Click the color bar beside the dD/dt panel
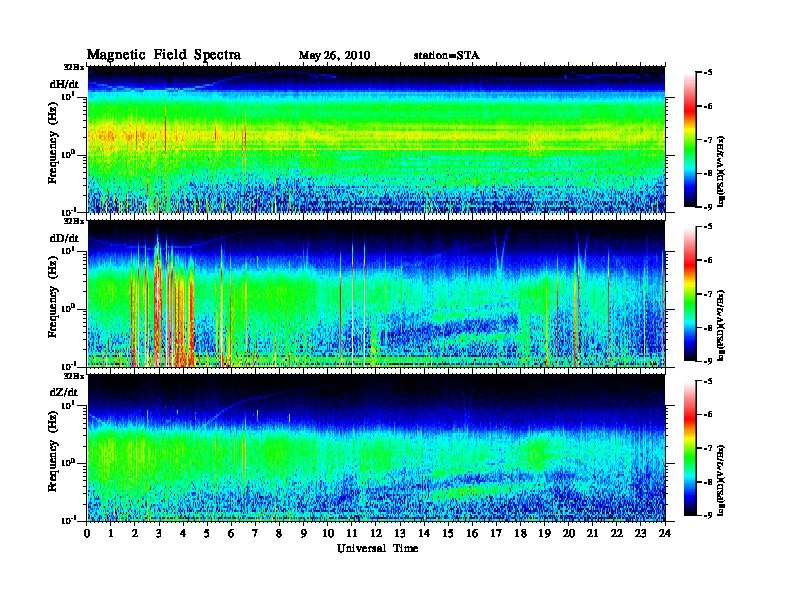 click(x=690, y=293)
